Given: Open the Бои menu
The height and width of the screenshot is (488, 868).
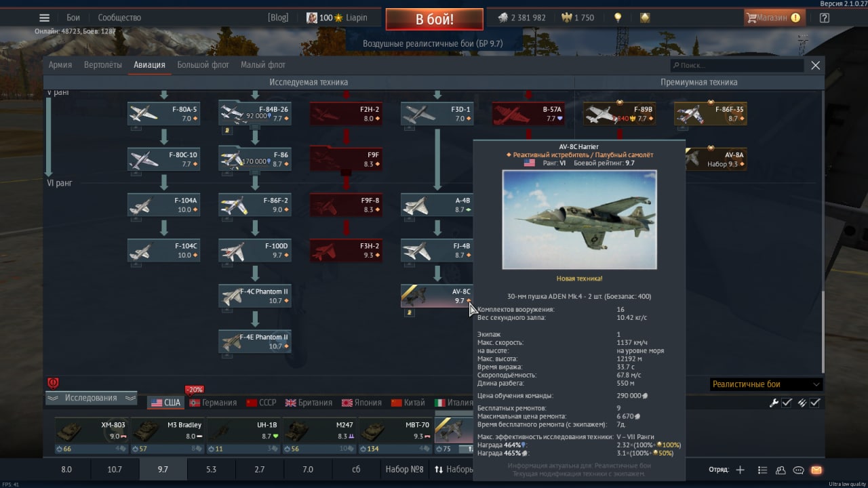Looking at the screenshot, I should (x=73, y=18).
